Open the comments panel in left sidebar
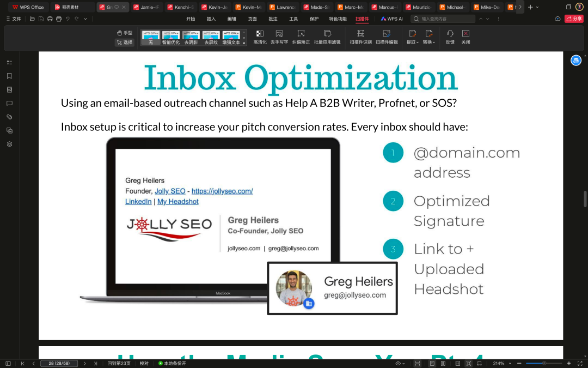This screenshot has width=588, height=368. (9, 103)
